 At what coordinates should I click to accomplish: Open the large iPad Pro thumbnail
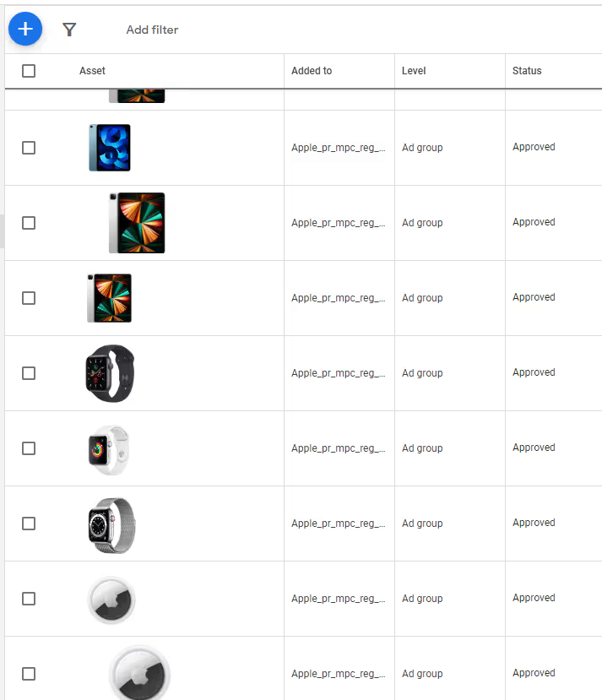coord(137,223)
